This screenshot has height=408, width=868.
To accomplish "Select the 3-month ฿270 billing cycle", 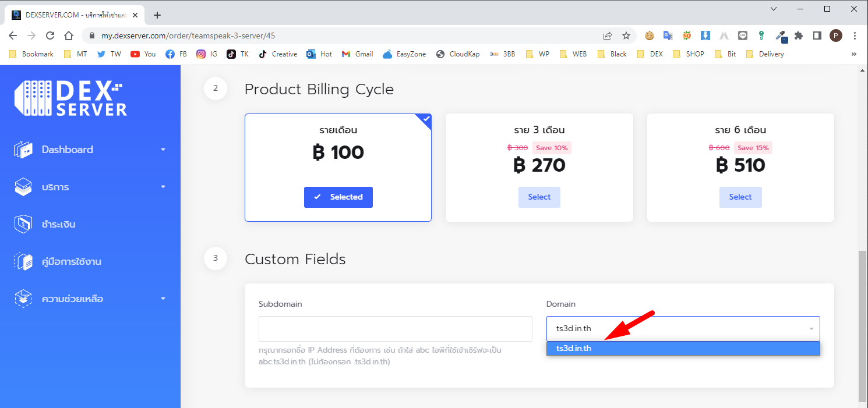I will tap(539, 197).
